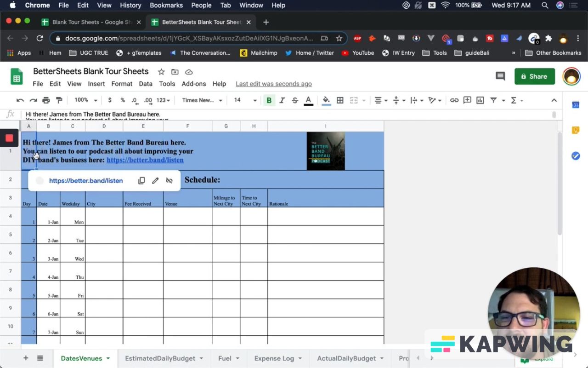Open the text color picker
This screenshot has width=588, height=368.
coord(308,100)
